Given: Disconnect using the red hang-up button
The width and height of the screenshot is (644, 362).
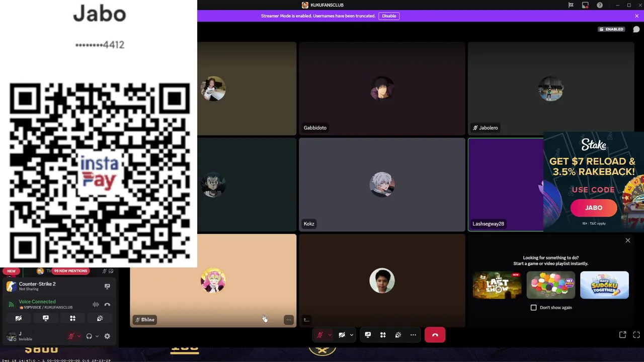Looking at the screenshot, I should (435, 335).
